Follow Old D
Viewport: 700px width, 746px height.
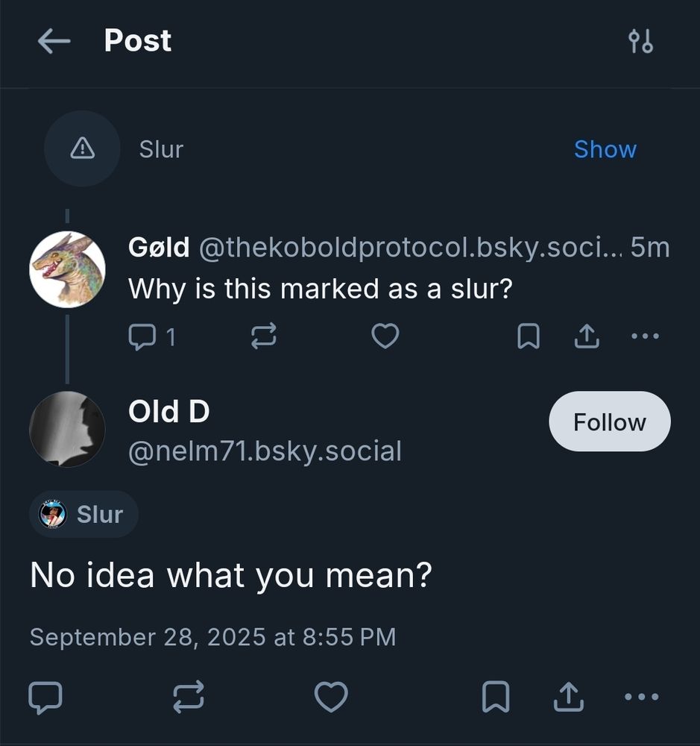point(609,422)
